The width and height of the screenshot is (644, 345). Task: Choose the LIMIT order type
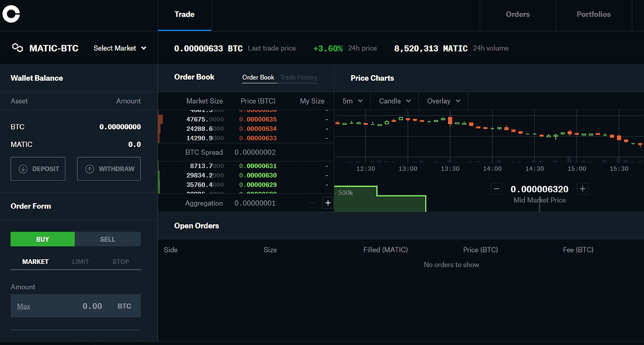point(80,262)
